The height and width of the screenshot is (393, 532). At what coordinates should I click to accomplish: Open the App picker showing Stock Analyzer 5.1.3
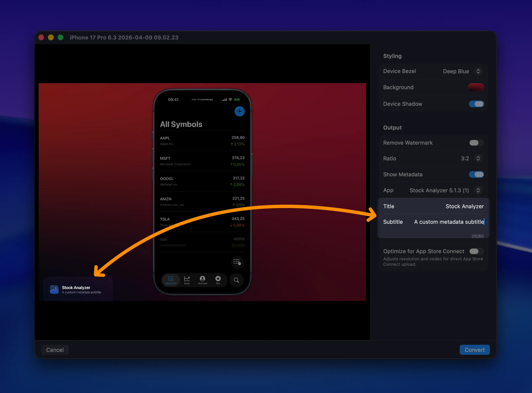[x=478, y=190]
